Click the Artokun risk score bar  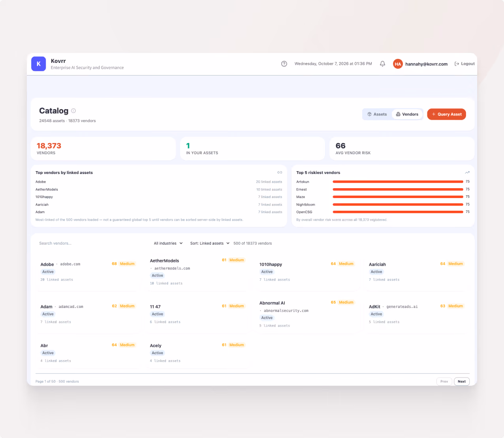[x=398, y=182]
